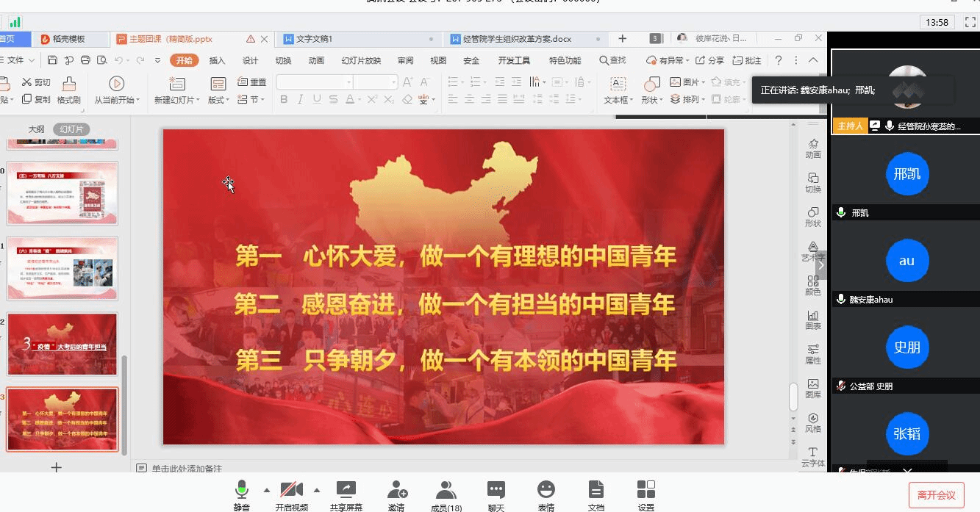Open the 图库 gallery sidebar icon
980x512 pixels.
pyautogui.click(x=813, y=388)
